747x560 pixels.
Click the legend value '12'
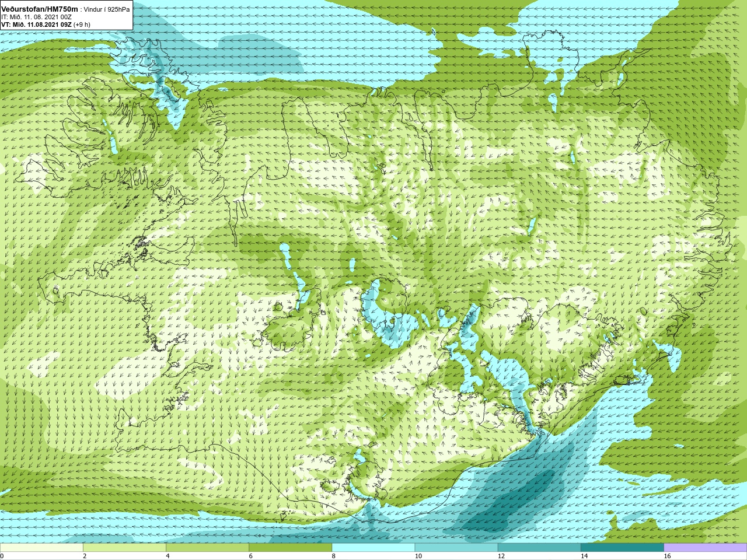tap(501, 556)
